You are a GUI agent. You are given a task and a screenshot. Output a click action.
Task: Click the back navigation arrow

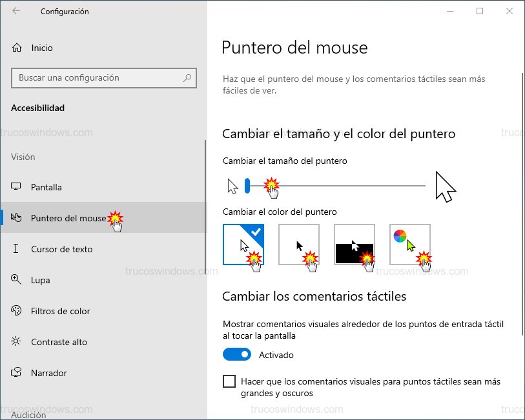(x=15, y=11)
